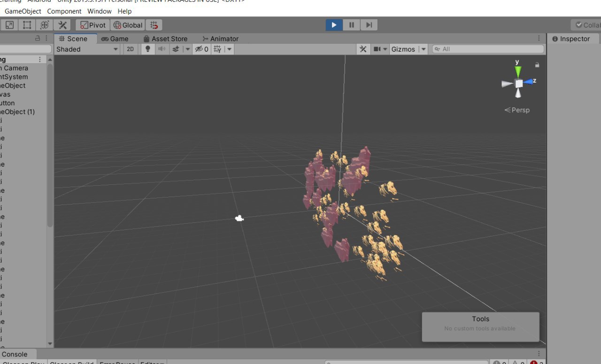
Task: Toggle error messages count in the Console
Action: click(x=536, y=363)
